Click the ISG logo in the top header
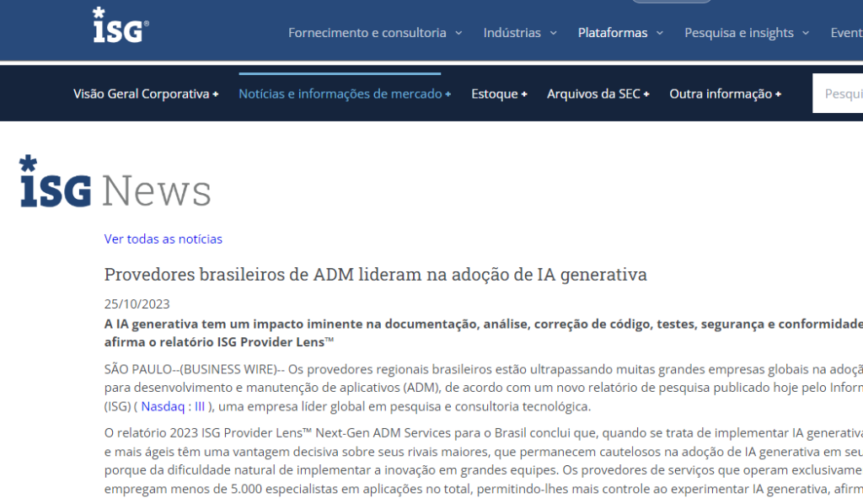 pyautogui.click(x=121, y=25)
